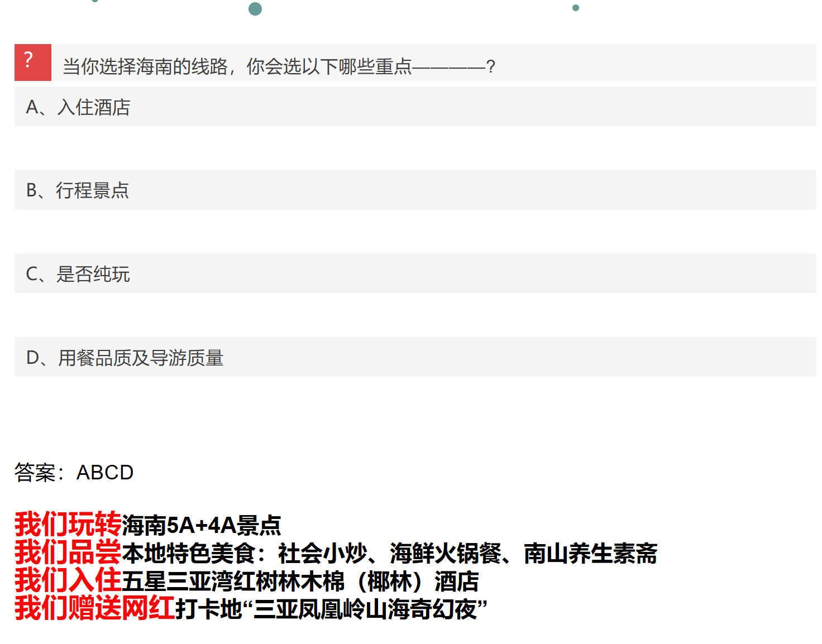Click the 五星三亚湾红树林木棉 hotel name
Screen dimensions: 822x644
(x=233, y=581)
